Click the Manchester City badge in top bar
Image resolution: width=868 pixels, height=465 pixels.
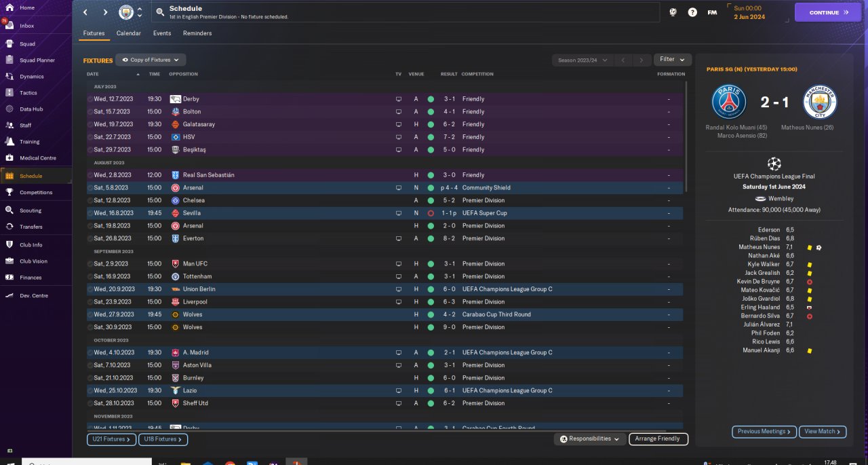[x=126, y=12]
